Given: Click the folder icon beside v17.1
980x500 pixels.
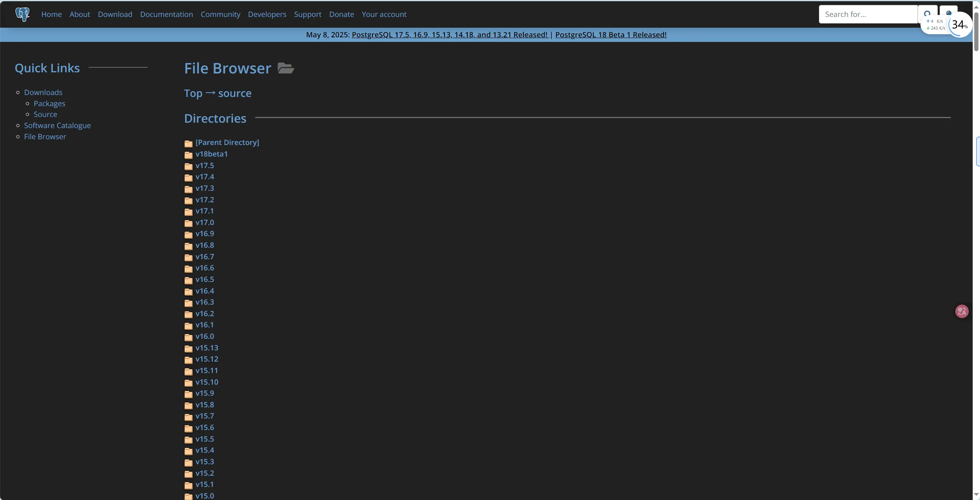Looking at the screenshot, I should coord(188,212).
